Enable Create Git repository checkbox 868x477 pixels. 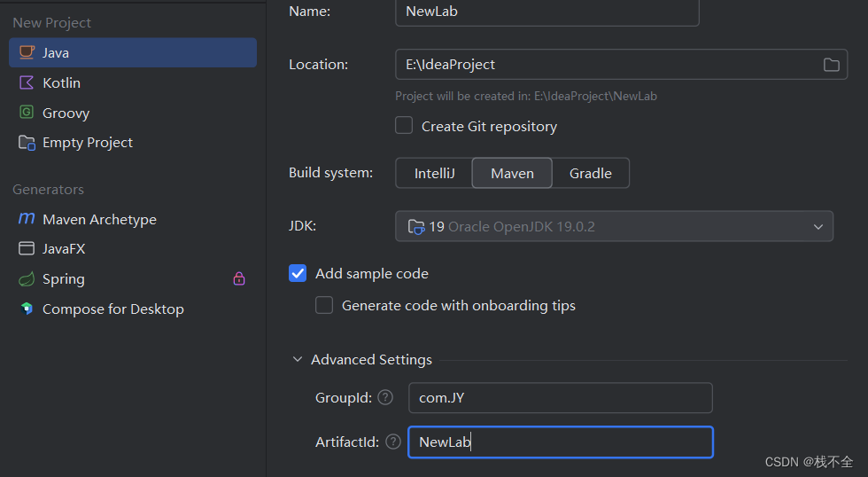coord(404,126)
